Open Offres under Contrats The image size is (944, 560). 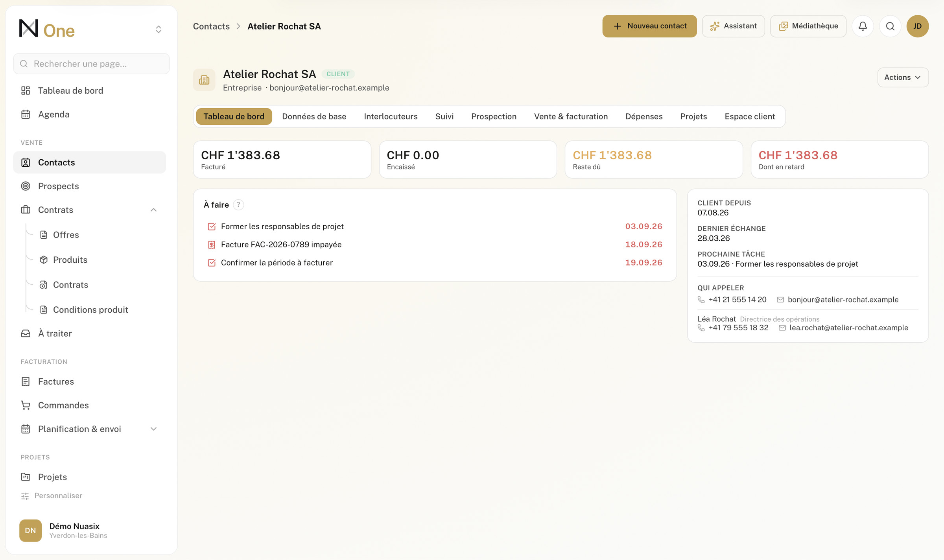pos(66,235)
